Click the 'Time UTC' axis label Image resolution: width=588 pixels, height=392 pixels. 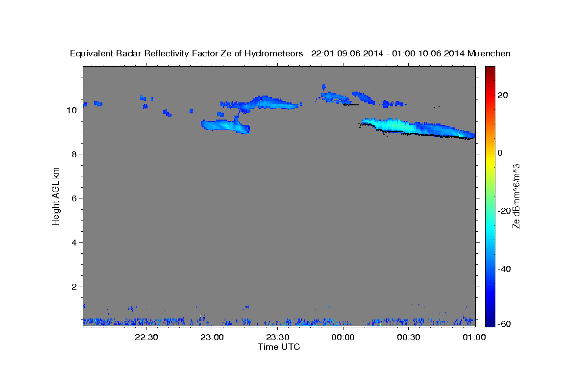pyautogui.click(x=279, y=347)
